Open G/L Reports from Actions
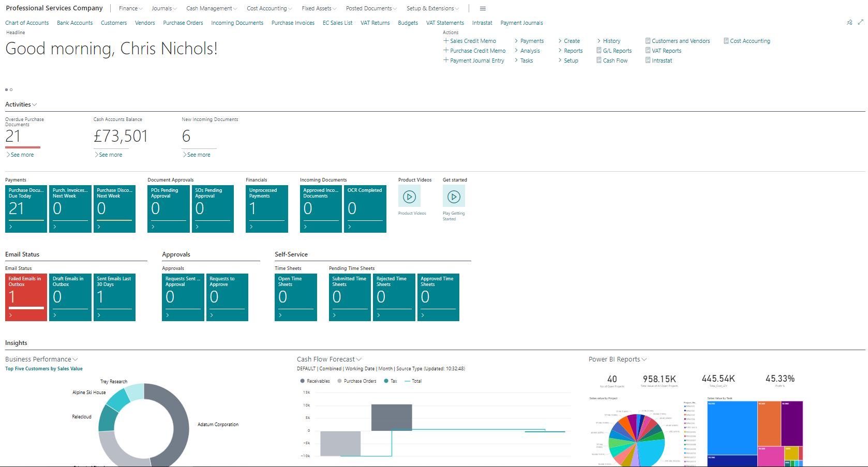The width and height of the screenshot is (868, 467). coord(614,50)
